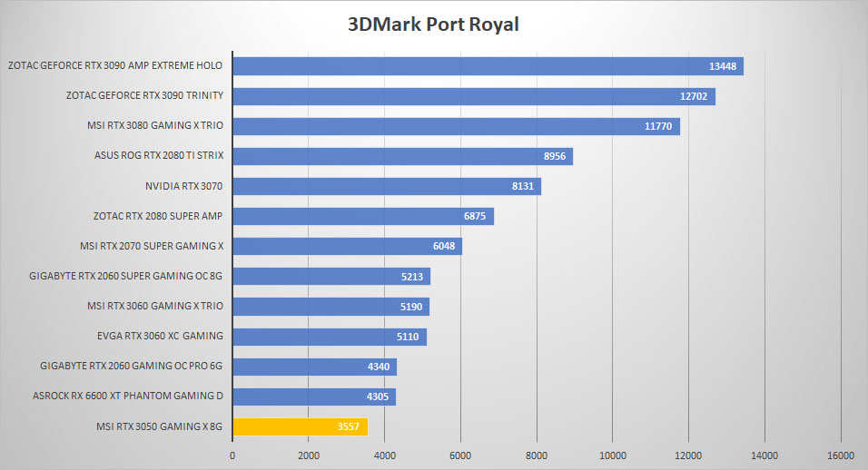Select the yellow bar showing 3557
This screenshot has width=868, height=470.
[x=301, y=426]
